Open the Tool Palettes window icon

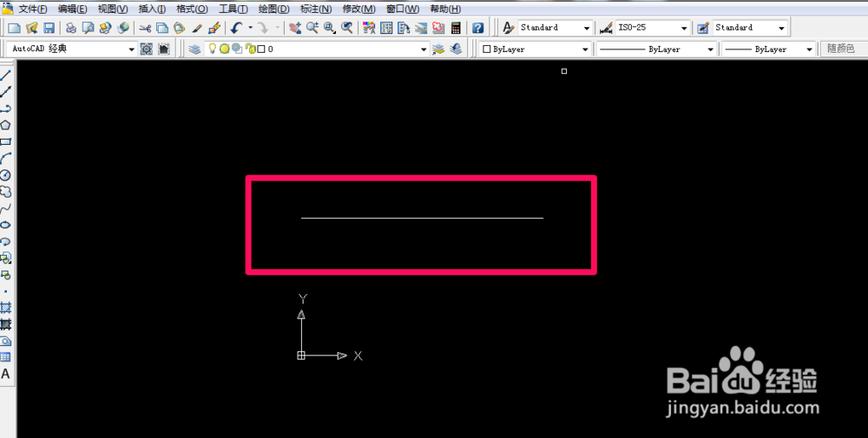pyautogui.click(x=404, y=28)
